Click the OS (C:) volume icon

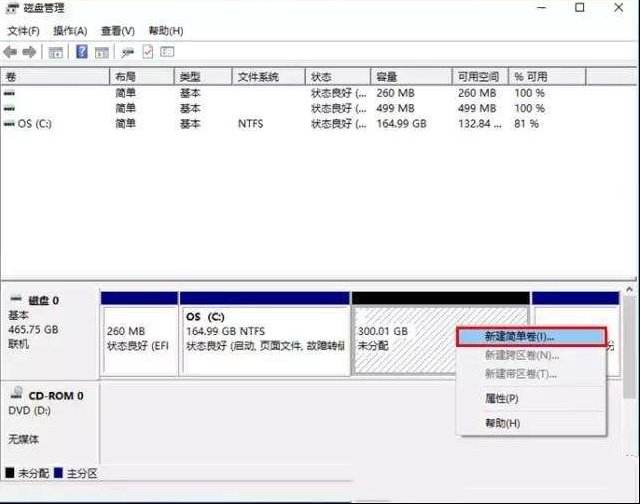9,124
